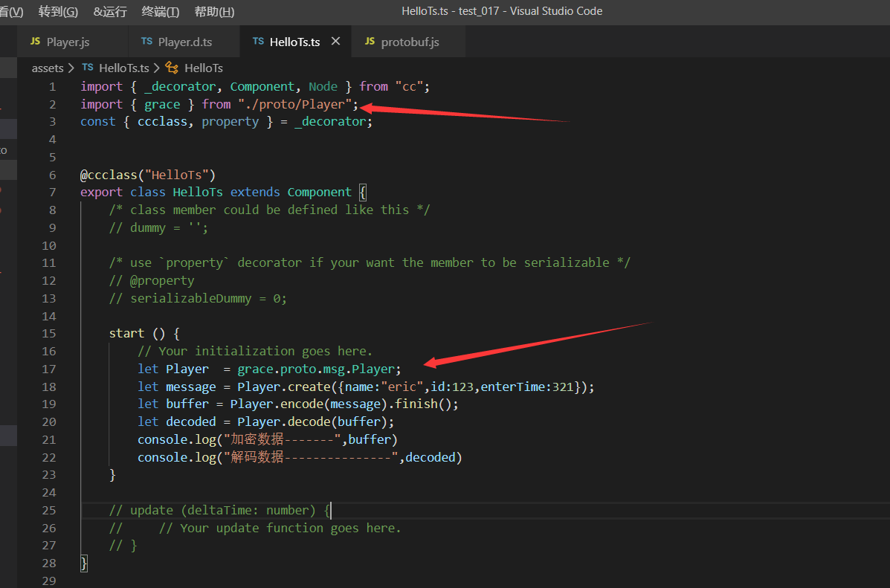890x588 pixels.
Task: Click line number 25 in the gutter
Action: [x=49, y=510]
